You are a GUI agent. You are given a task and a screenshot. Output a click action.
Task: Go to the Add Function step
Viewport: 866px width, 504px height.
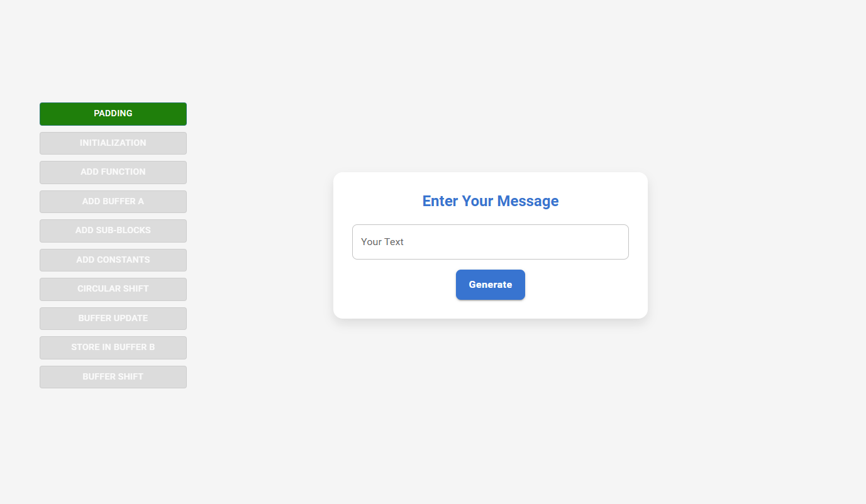[x=113, y=172]
